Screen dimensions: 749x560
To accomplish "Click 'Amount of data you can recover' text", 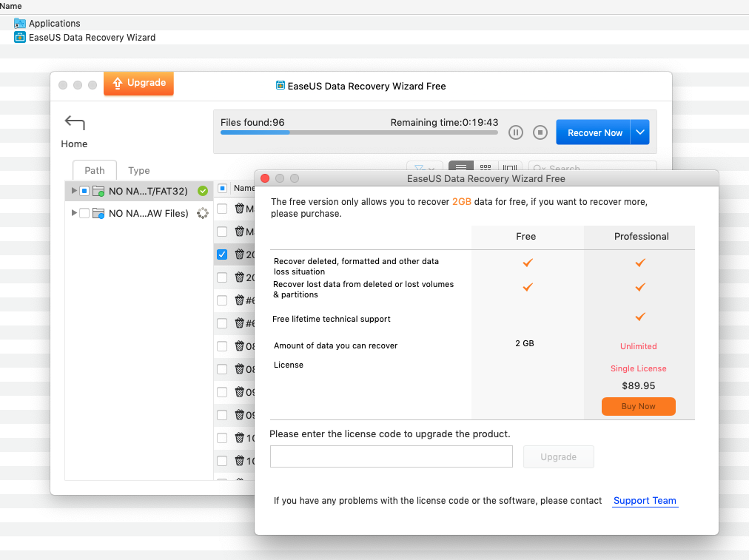I will pos(335,345).
